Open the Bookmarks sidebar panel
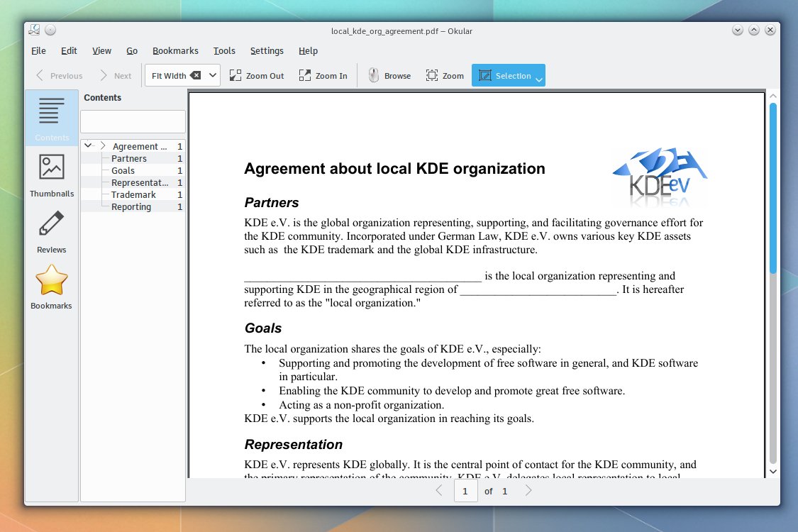 pyautogui.click(x=51, y=287)
